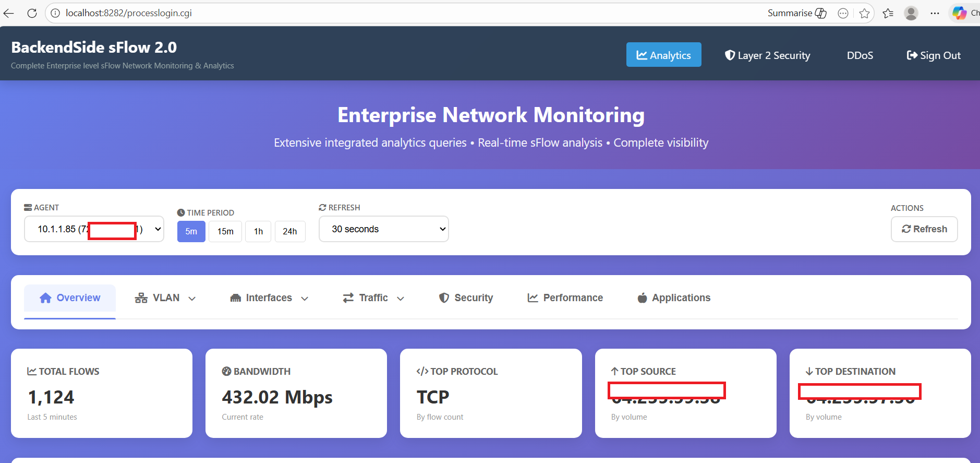Open the favorites list icon

coord(888,13)
